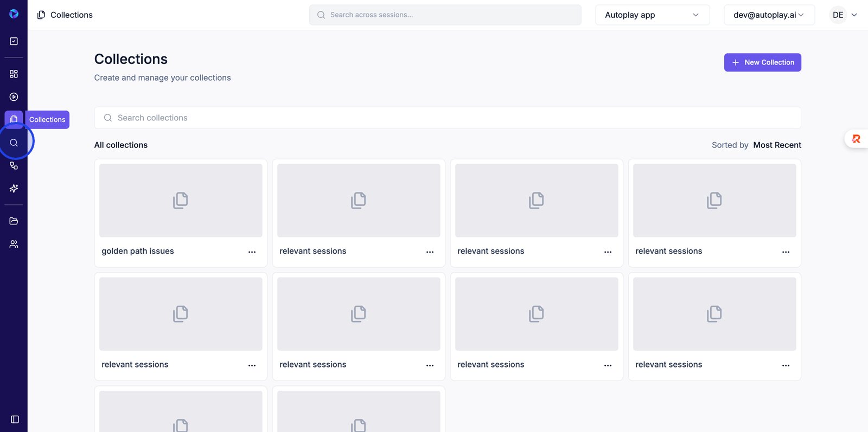Viewport: 868px width, 432px height.
Task: Open the search magnifier icon in sidebar
Action: tap(14, 143)
